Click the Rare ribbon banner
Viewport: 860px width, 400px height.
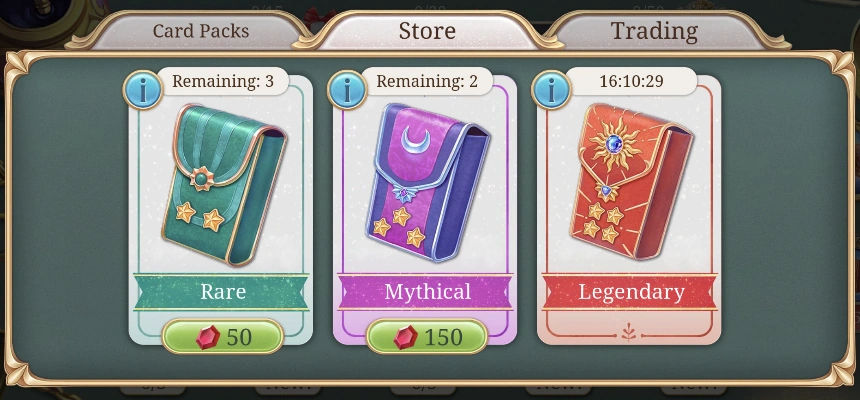pos(222,292)
